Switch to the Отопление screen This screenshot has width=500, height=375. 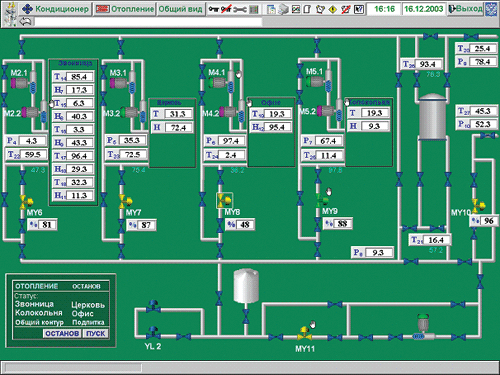(x=125, y=9)
